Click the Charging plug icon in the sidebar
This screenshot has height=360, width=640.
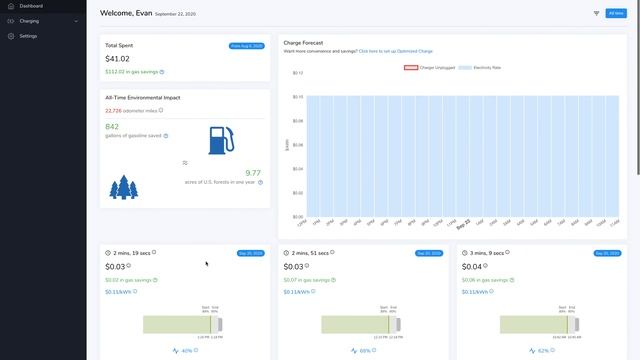coord(11,21)
